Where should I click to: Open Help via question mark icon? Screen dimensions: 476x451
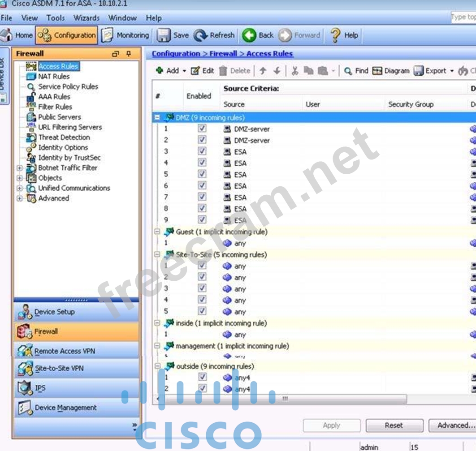click(335, 35)
